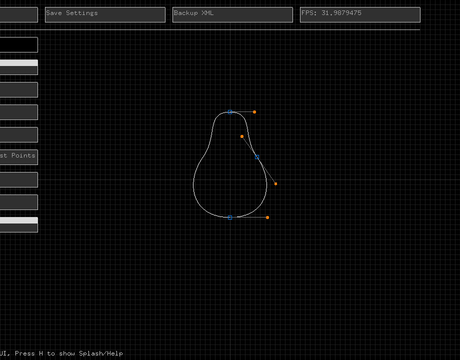Grab the orange handle right of the bottom anchor

(x=267, y=218)
